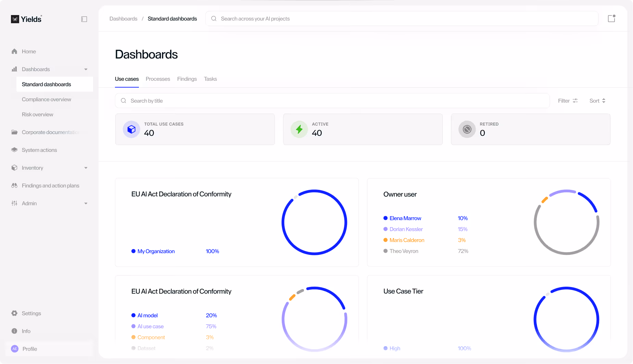This screenshot has width=633, height=364.
Task: Click the Home house icon
Action: tap(14, 51)
